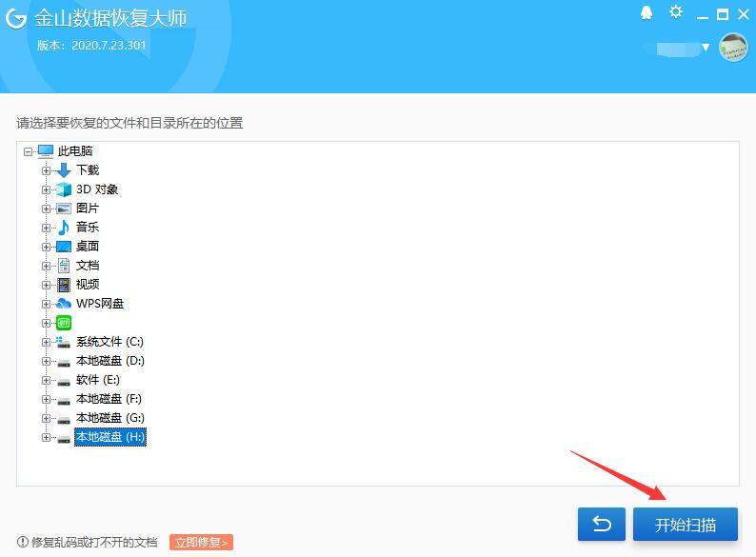Click the 此电脑 computer icon

click(46, 151)
